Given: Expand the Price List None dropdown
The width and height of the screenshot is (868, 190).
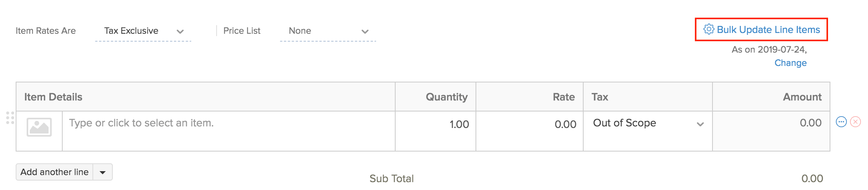Looking at the screenshot, I should pos(328,31).
